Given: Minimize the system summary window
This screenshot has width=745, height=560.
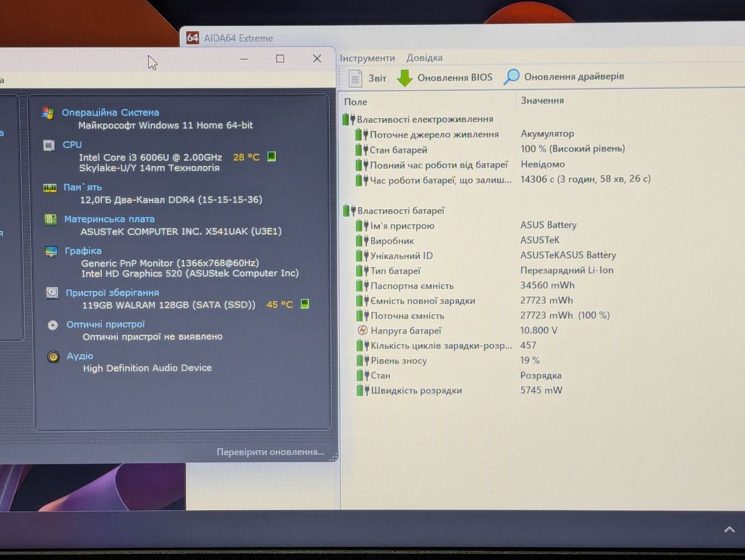Looking at the screenshot, I should [x=244, y=59].
